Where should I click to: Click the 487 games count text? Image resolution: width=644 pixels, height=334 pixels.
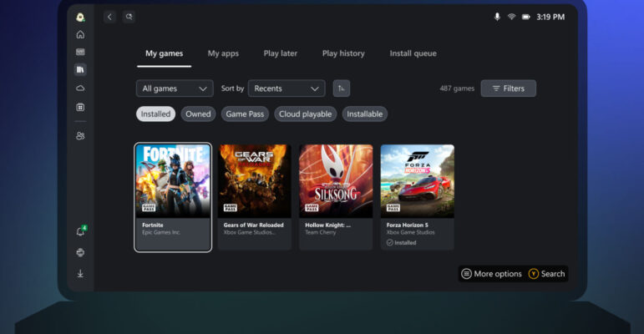[x=457, y=89]
